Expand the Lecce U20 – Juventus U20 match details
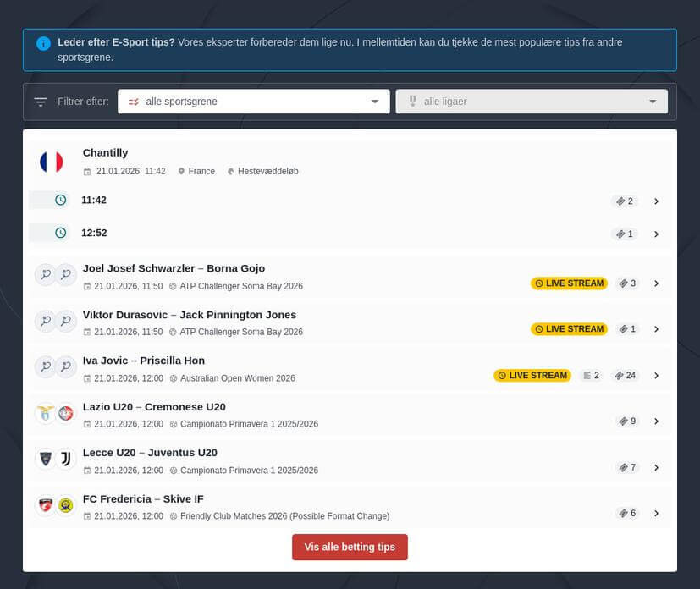Image resolution: width=700 pixels, height=589 pixels. [x=657, y=466]
